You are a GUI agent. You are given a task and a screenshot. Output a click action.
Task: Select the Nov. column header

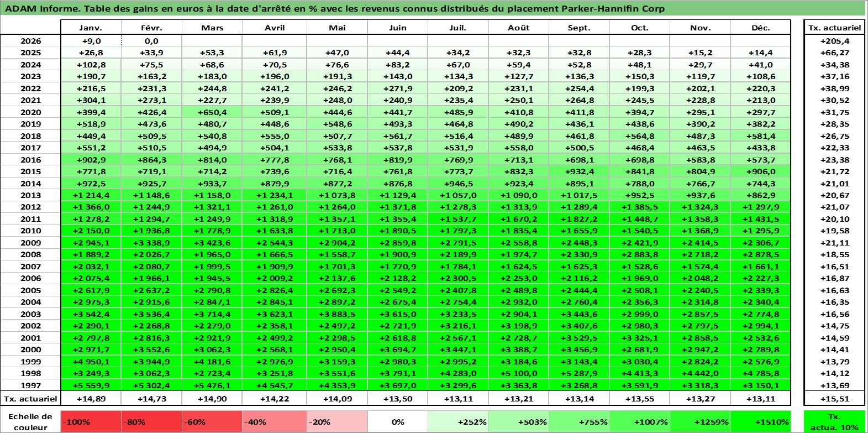(700, 28)
